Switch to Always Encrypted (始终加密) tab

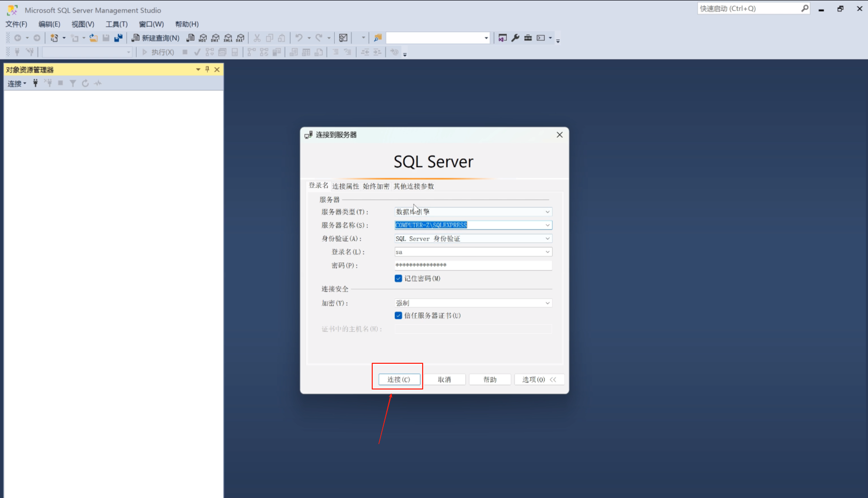click(376, 186)
